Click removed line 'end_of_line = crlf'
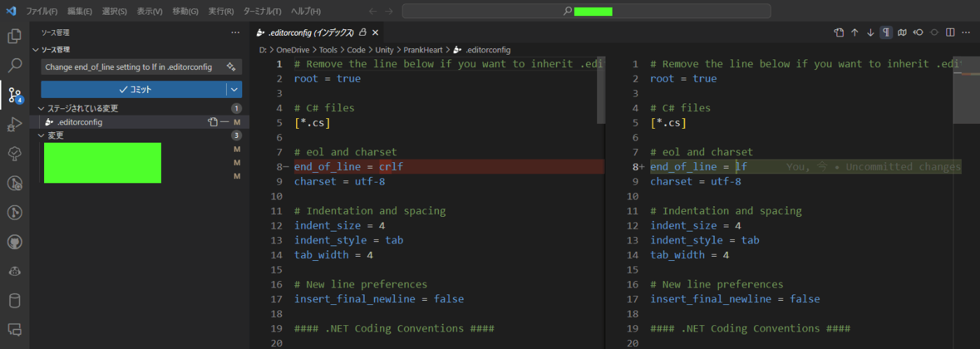The width and height of the screenshot is (980, 349). (349, 166)
